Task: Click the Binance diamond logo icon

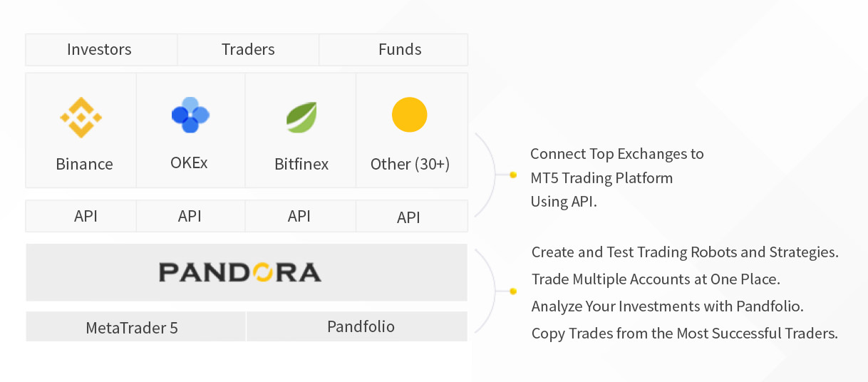Action: coord(81,117)
